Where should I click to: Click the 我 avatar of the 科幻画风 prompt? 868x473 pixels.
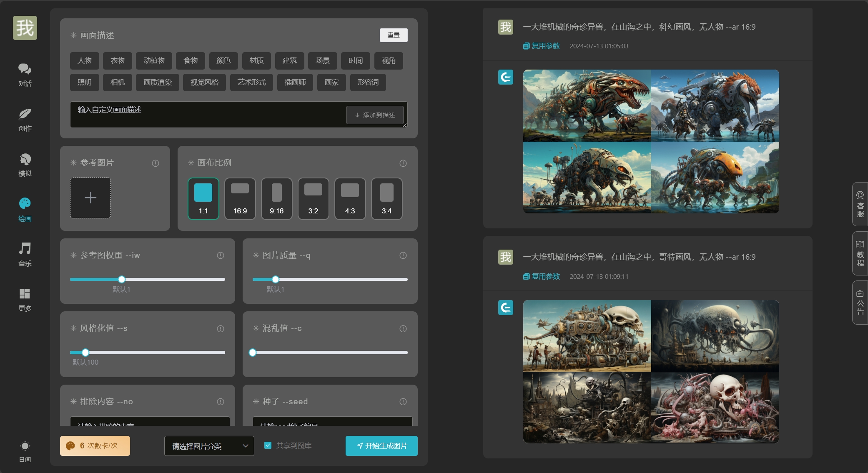[506, 27]
